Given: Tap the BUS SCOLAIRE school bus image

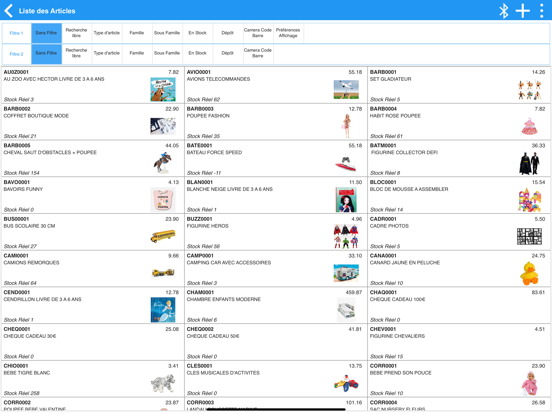Looking at the screenshot, I should tap(163, 236).
